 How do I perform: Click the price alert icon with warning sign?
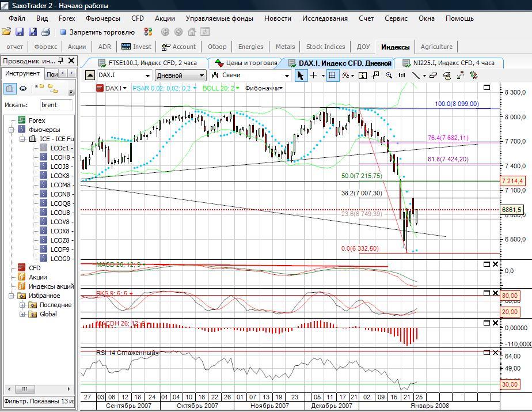pos(447,75)
